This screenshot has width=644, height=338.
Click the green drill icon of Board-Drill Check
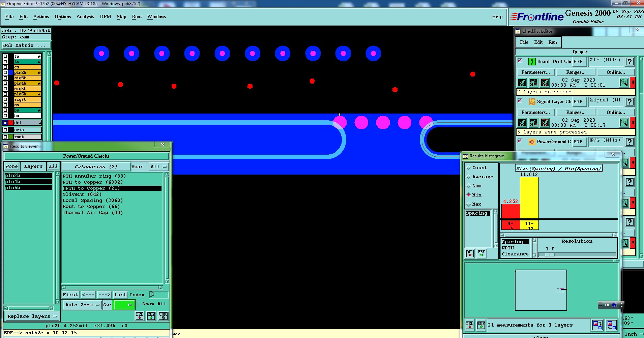coord(532,62)
